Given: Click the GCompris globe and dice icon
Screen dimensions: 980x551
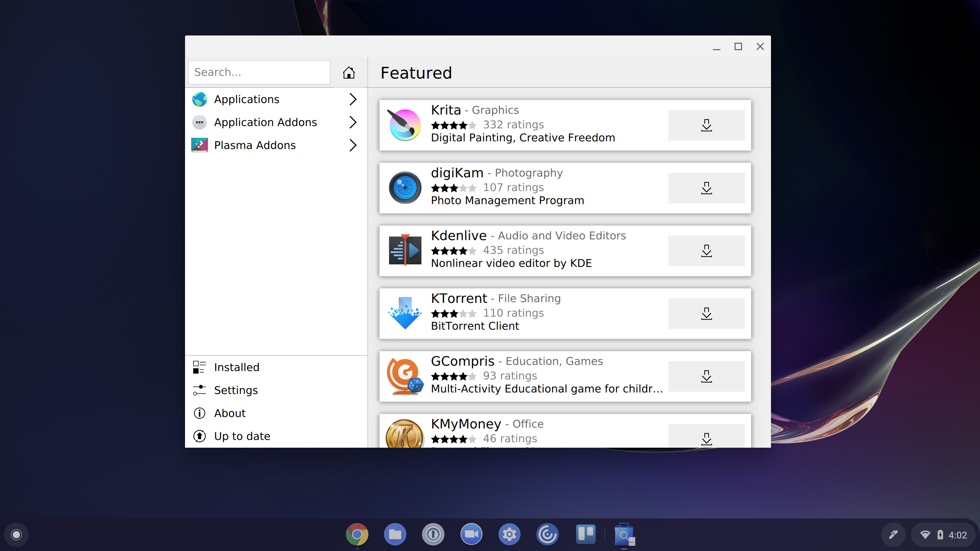Looking at the screenshot, I should (x=405, y=376).
